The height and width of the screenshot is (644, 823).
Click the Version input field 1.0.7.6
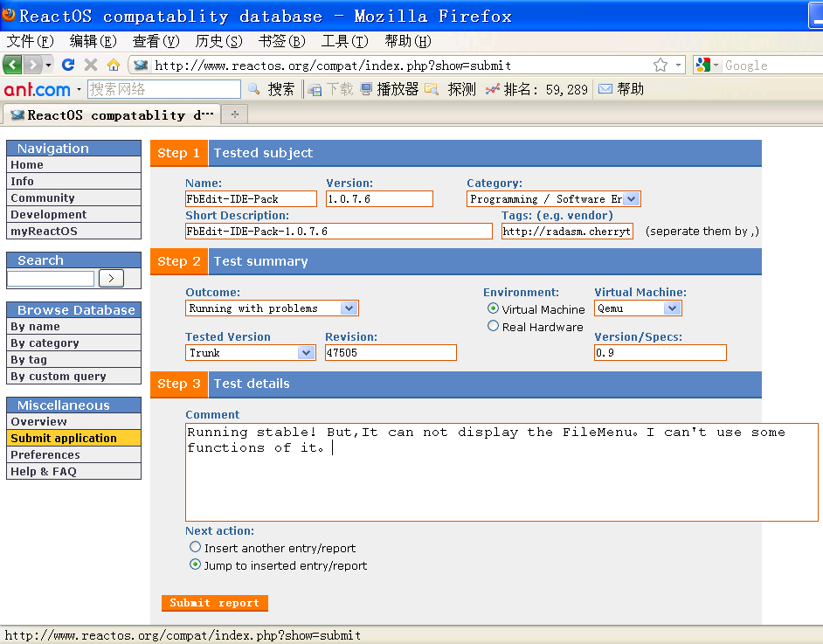pyautogui.click(x=379, y=199)
